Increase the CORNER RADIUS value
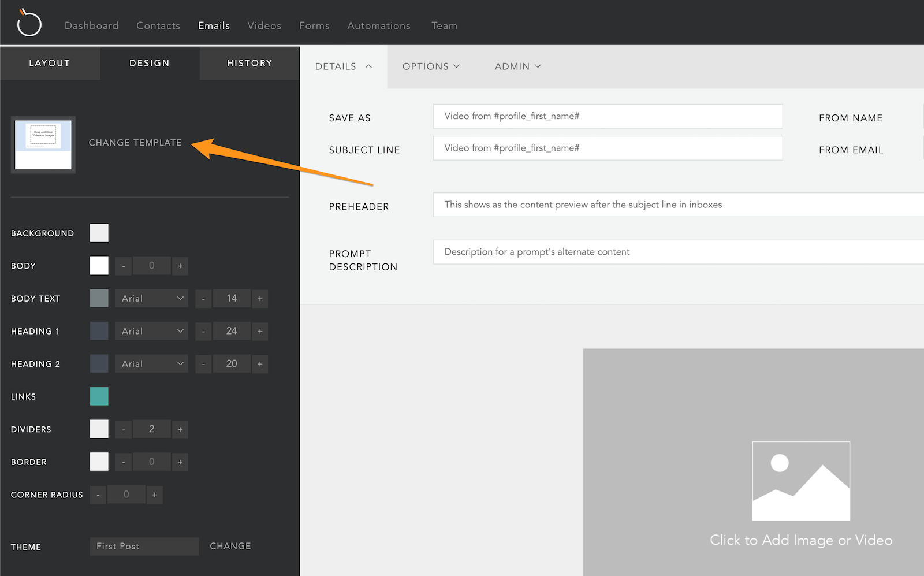The image size is (924, 576). tap(155, 495)
